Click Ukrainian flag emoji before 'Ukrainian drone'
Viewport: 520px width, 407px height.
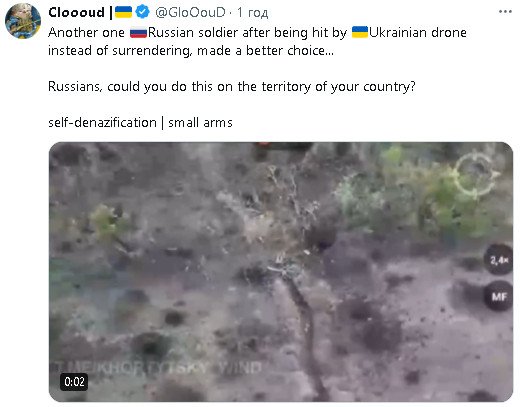tap(360, 32)
